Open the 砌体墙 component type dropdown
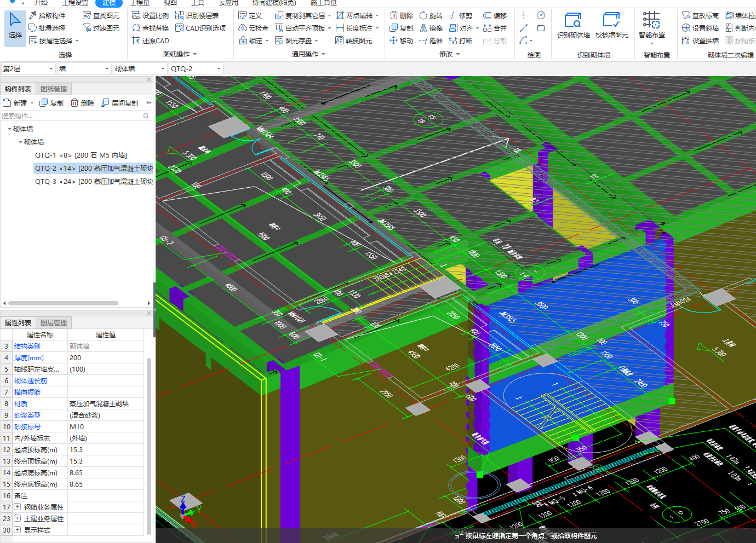The height and width of the screenshot is (543, 756). (140, 68)
